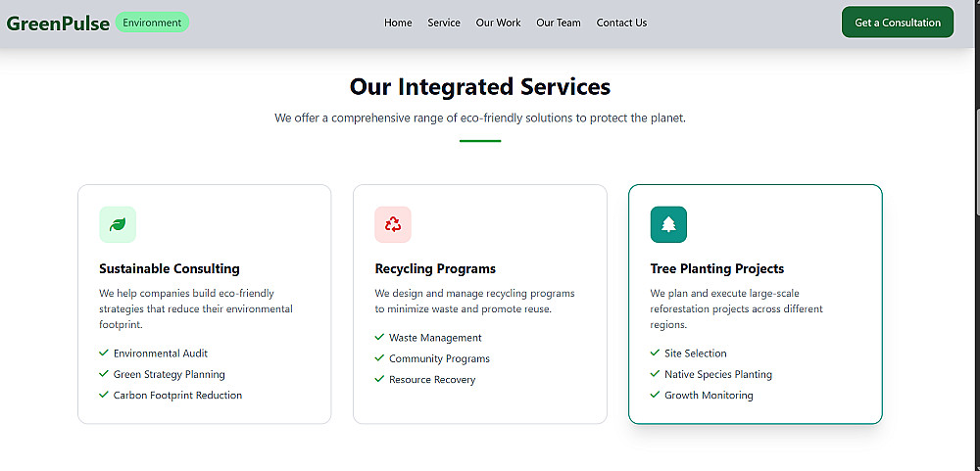Select the Recycling Programs card heading
Image resolution: width=980 pixels, height=471 pixels.
(435, 268)
